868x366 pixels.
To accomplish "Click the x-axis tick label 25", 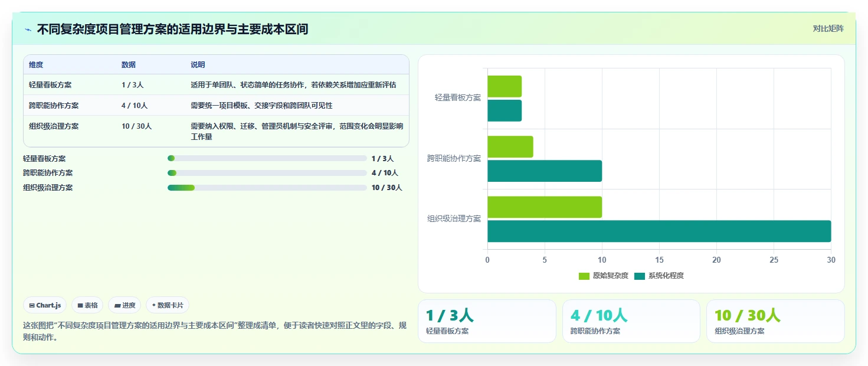I will coord(774,260).
